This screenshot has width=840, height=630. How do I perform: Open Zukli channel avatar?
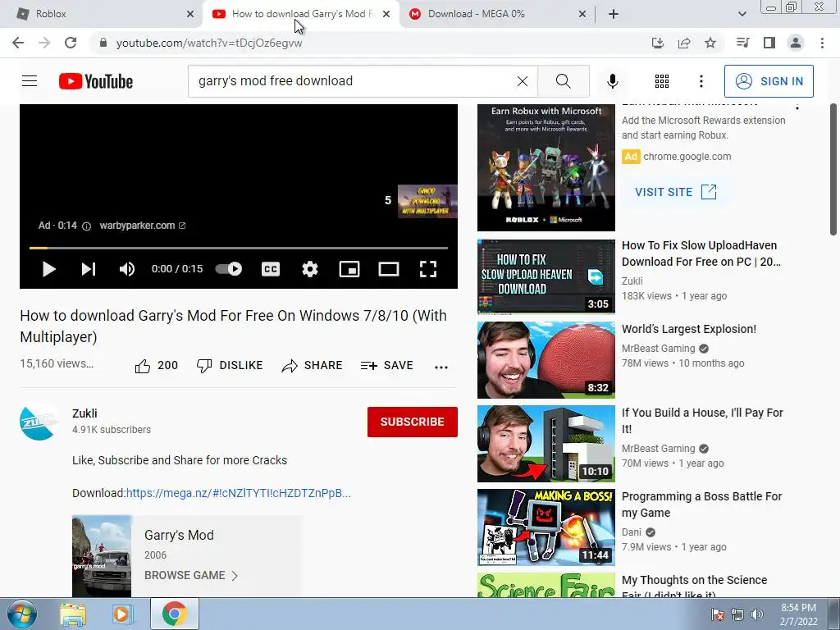[39, 422]
